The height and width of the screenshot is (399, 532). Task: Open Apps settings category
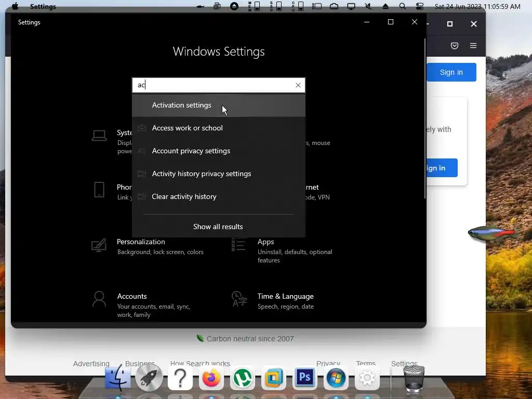point(282,250)
